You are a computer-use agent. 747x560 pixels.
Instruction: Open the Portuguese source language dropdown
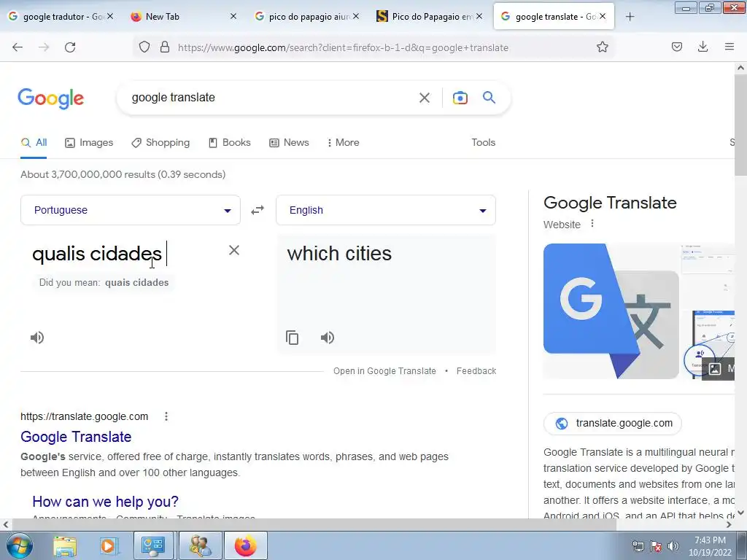coord(131,210)
